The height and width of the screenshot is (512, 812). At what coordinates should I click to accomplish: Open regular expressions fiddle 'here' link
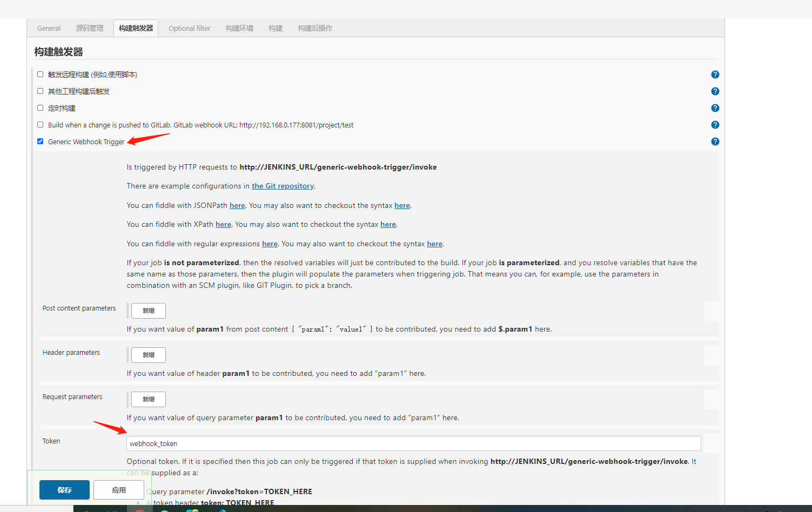coord(270,244)
